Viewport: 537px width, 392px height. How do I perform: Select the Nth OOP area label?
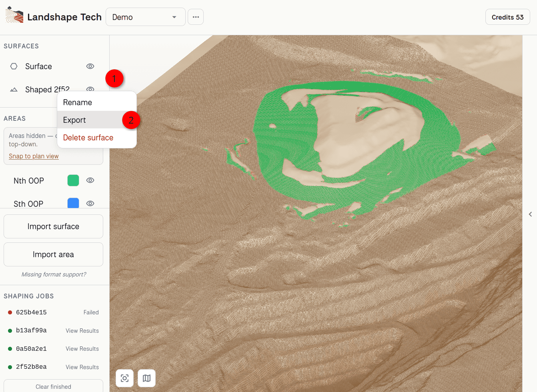pyautogui.click(x=29, y=181)
